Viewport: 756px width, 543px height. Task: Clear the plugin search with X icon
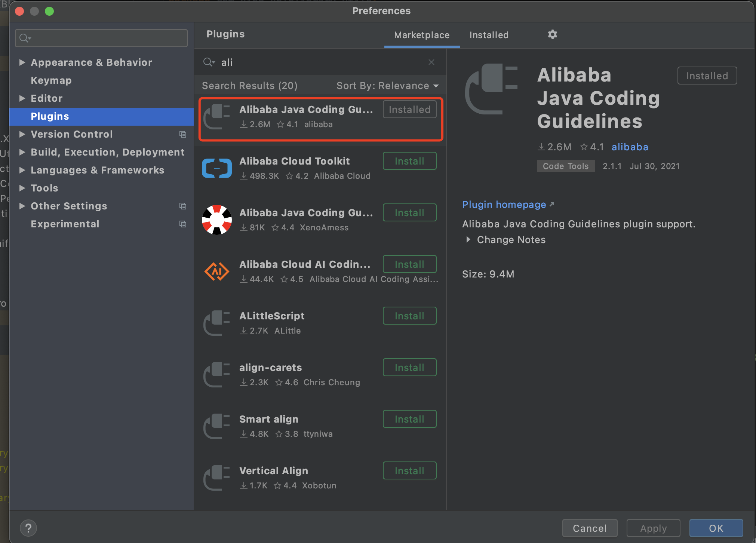(431, 62)
